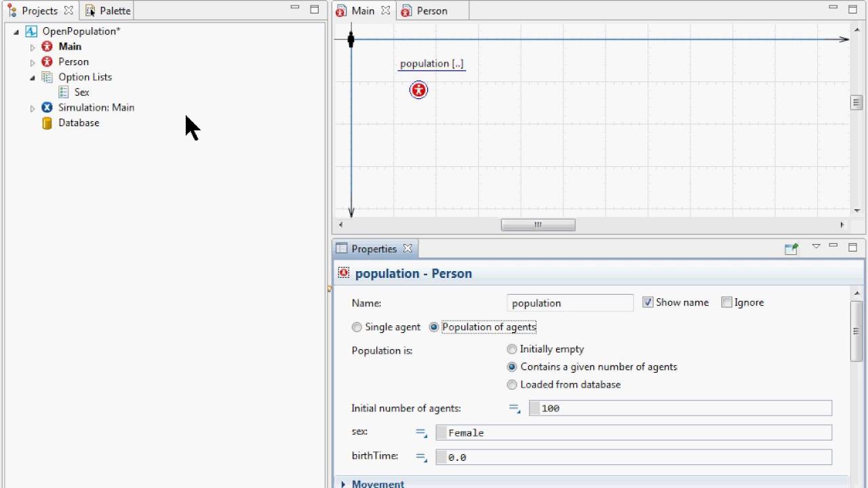
Task: Select the Single agent radio button
Action: pyautogui.click(x=357, y=327)
